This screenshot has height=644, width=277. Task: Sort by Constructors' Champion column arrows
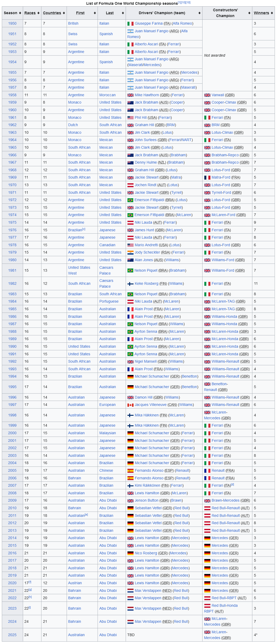pyautogui.click(x=249, y=13)
